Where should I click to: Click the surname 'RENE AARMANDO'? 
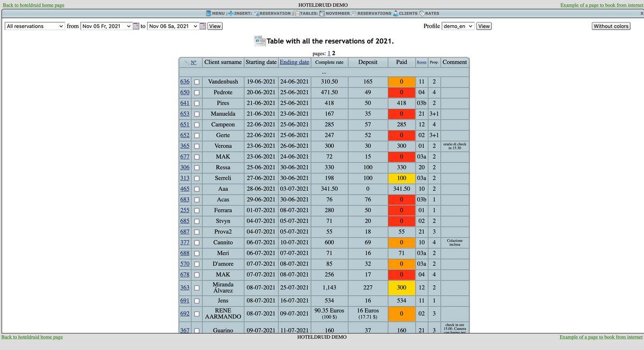(223, 314)
